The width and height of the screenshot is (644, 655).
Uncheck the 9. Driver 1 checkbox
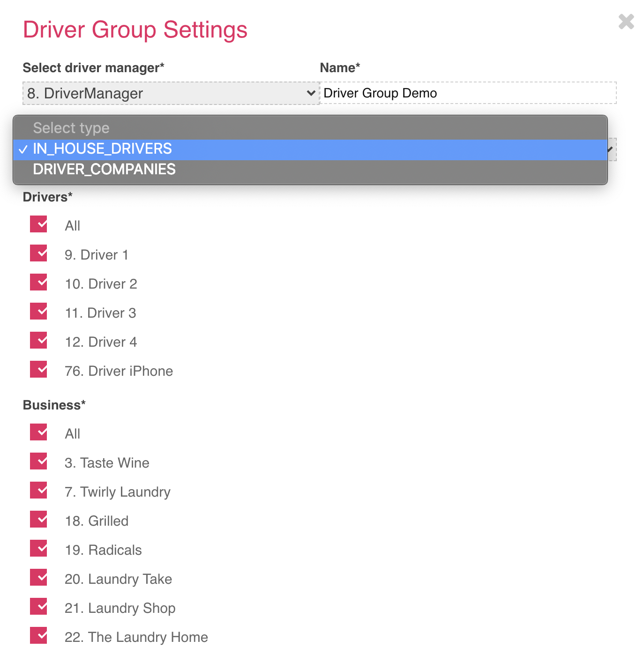[39, 253]
